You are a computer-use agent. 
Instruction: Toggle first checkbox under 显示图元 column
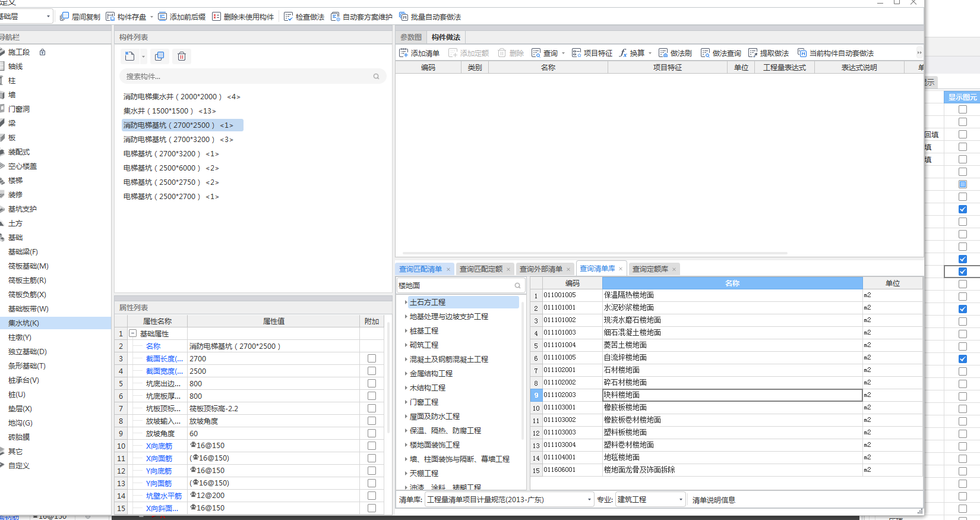tap(963, 109)
